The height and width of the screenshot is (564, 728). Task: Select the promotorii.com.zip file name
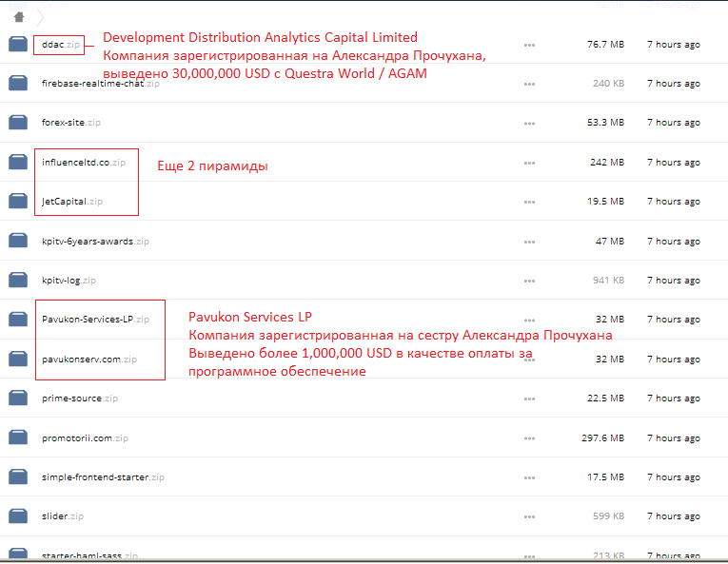pos(85,438)
